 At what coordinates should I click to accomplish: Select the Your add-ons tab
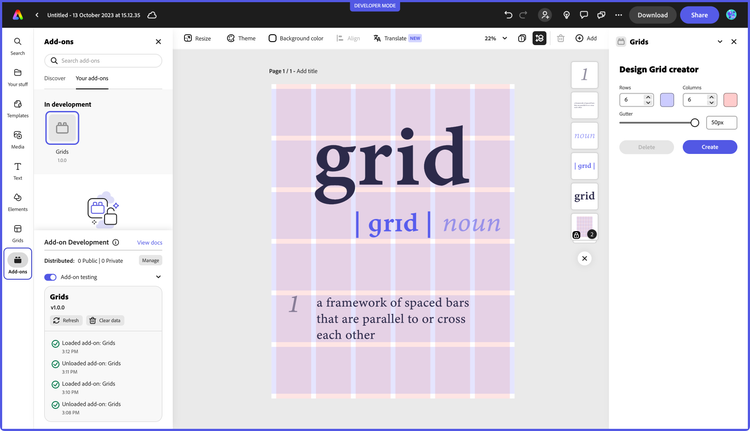(93, 78)
